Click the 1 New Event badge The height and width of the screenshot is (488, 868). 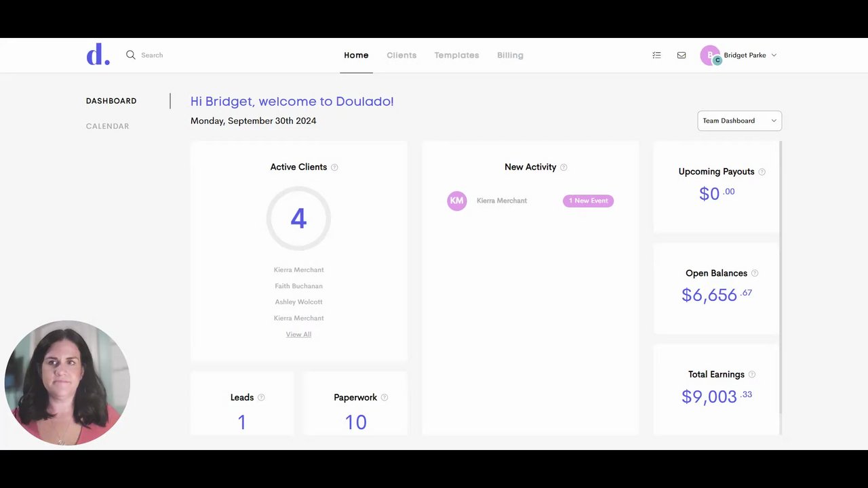[x=588, y=201]
